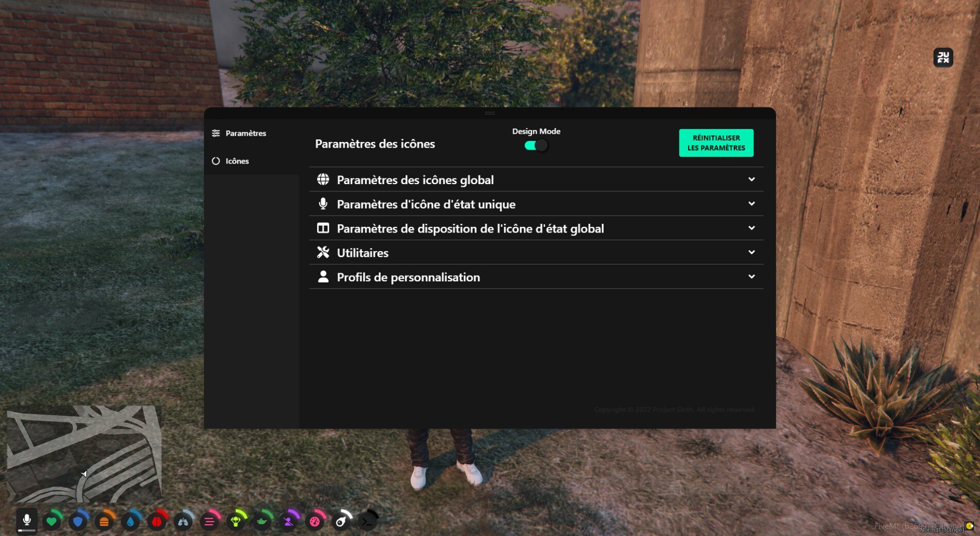This screenshot has height=536, width=980.
Task: Click the green parachute status icon
Action: [236, 522]
